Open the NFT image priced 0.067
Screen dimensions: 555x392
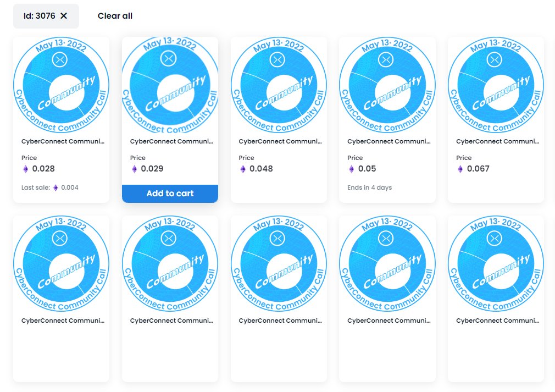(x=496, y=85)
